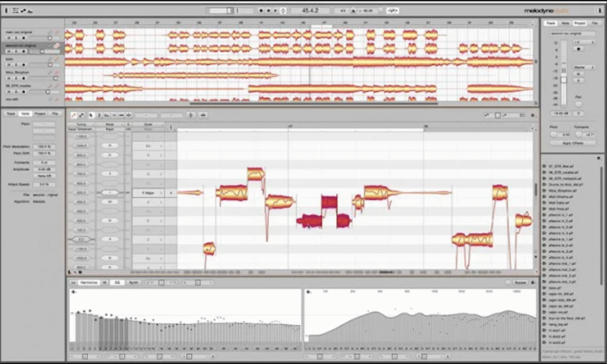This screenshot has height=364, width=607.
Task: Select the pitch editing tool
Action: tap(99, 114)
